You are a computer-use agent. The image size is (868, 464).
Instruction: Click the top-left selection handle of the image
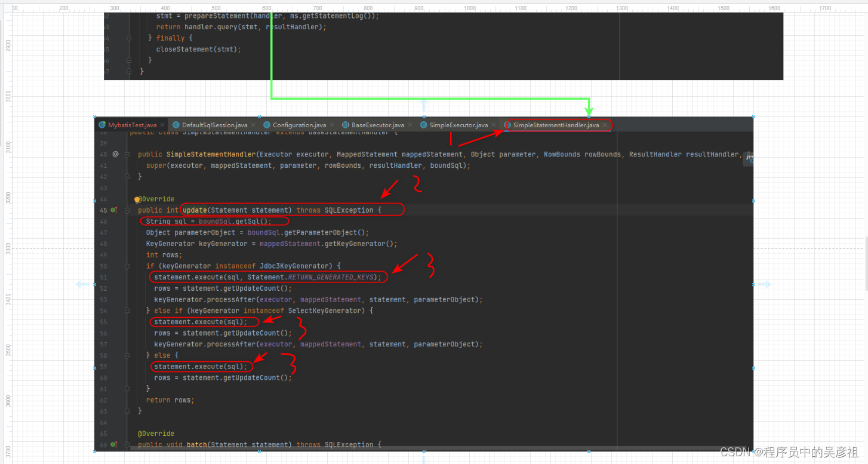point(94,117)
